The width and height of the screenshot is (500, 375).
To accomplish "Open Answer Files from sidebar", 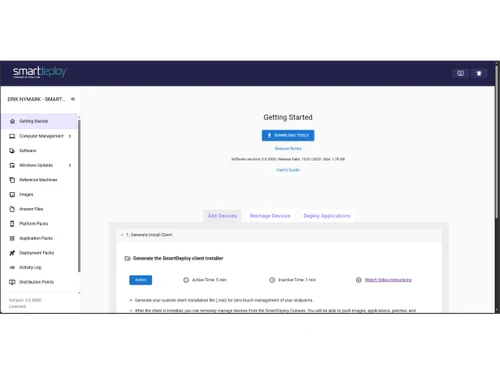I will (39, 209).
